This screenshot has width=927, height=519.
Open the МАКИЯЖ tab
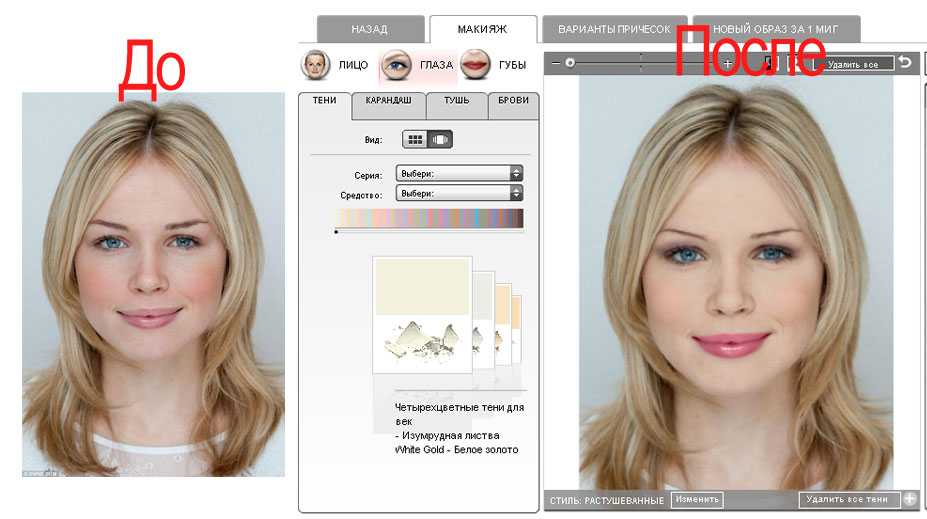pos(482,29)
